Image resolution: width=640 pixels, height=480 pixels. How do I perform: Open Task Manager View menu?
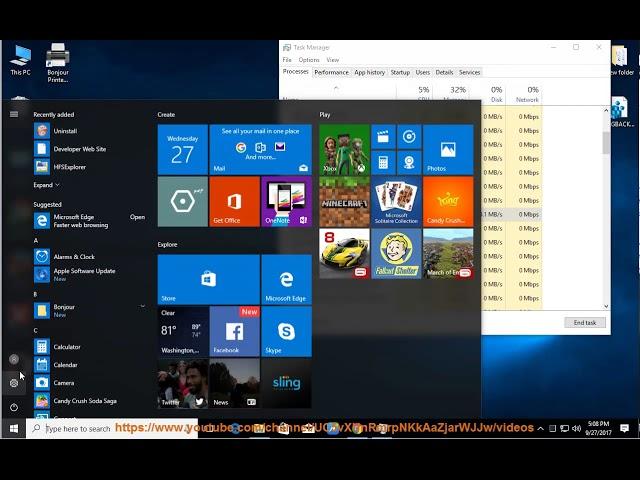tap(333, 60)
